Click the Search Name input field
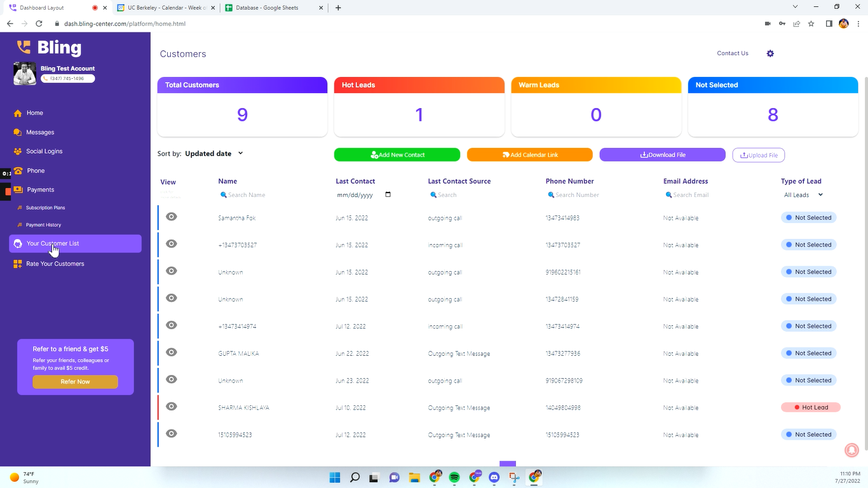Viewport: 868px width, 488px height. (270, 195)
